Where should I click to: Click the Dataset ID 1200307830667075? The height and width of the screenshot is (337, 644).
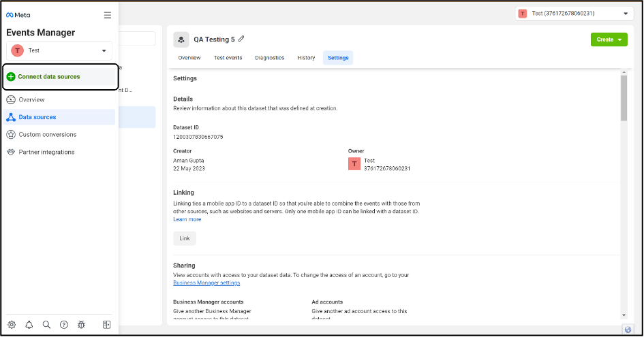(x=198, y=137)
